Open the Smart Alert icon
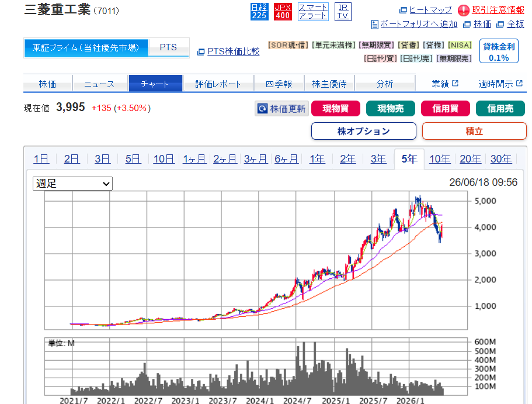The width and height of the screenshot is (532, 404). (313, 12)
